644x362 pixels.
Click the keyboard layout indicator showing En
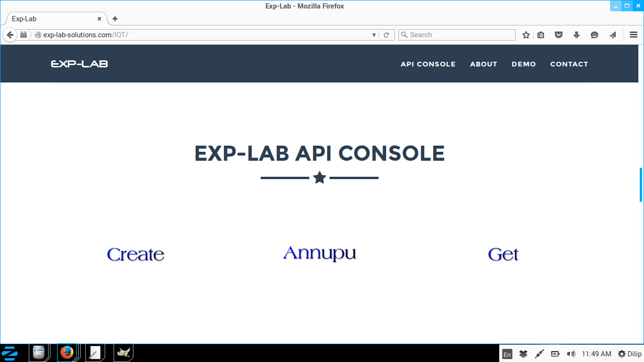coord(507,354)
